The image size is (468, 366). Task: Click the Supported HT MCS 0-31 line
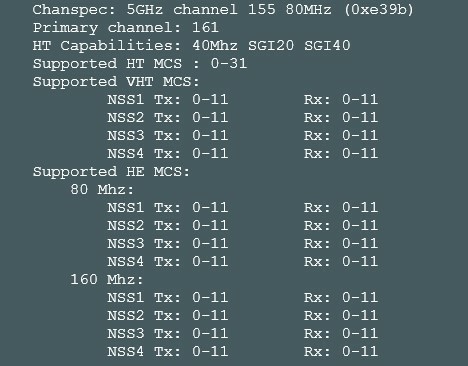[x=140, y=64]
